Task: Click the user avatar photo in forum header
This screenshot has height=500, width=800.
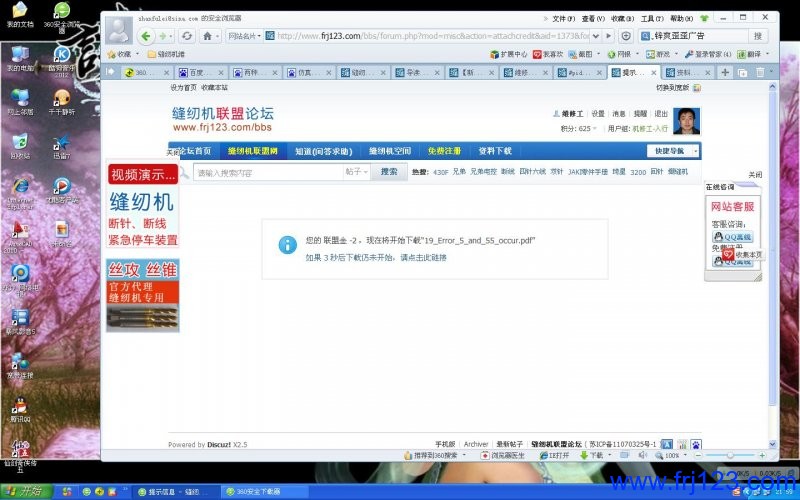Action: click(686, 121)
